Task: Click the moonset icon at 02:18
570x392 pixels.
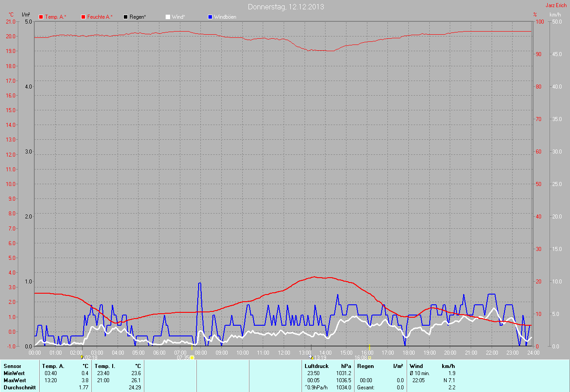Action: 81,357
